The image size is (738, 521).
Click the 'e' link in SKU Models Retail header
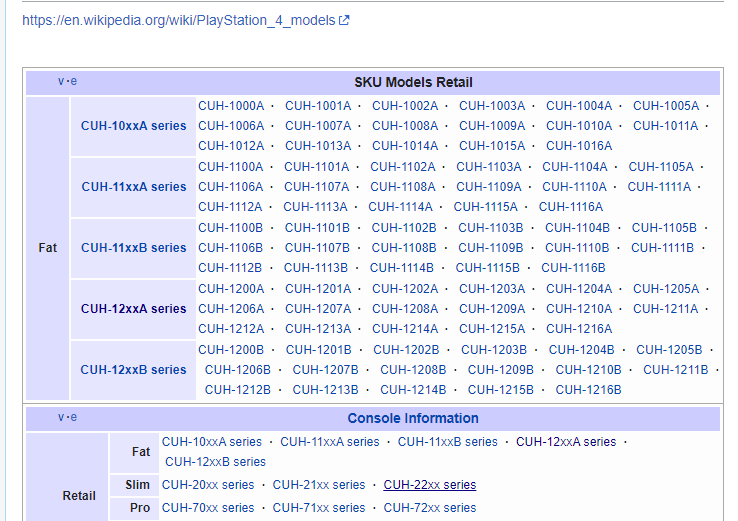click(74, 81)
